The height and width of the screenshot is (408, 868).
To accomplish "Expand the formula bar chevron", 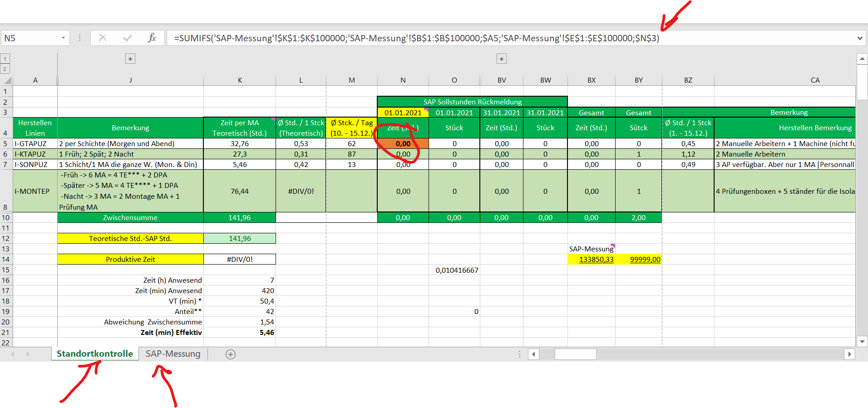I will [859, 38].
